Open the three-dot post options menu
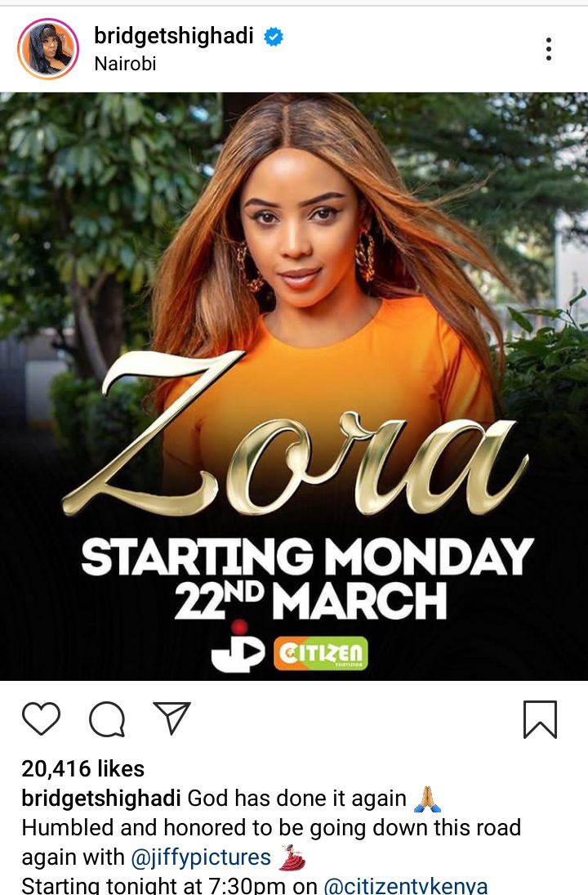 pos(548,49)
